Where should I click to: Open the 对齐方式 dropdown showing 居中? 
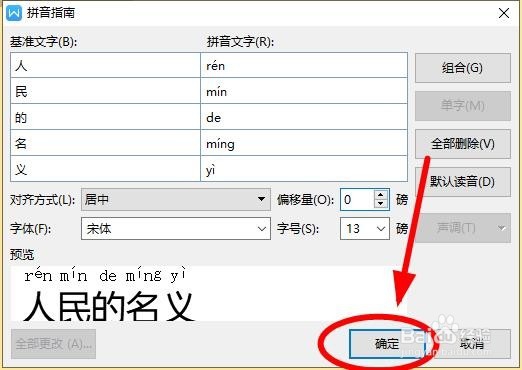pyautogui.click(x=176, y=199)
